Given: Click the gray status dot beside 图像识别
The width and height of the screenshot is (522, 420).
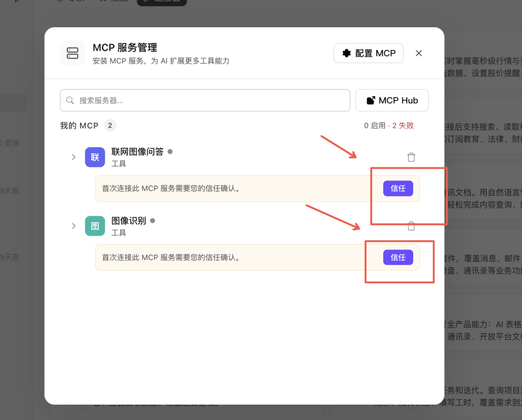Looking at the screenshot, I should point(152,221).
